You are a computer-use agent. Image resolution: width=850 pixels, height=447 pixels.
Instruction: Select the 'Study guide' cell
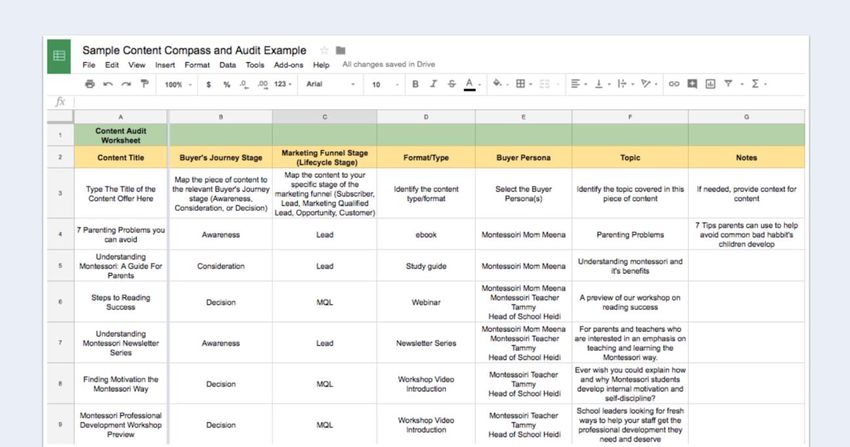click(426, 266)
